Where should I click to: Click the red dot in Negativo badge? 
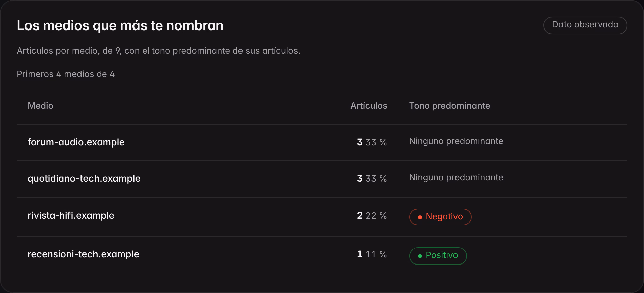[x=420, y=217]
